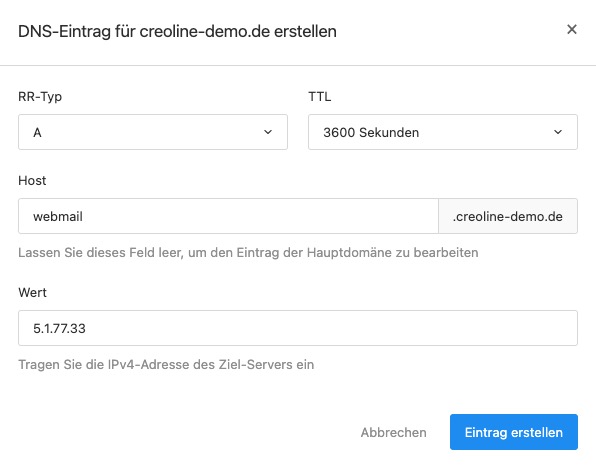Focus the Wert field with 5.1.77.33
Viewport: 596px width, 468px height.
[298, 328]
